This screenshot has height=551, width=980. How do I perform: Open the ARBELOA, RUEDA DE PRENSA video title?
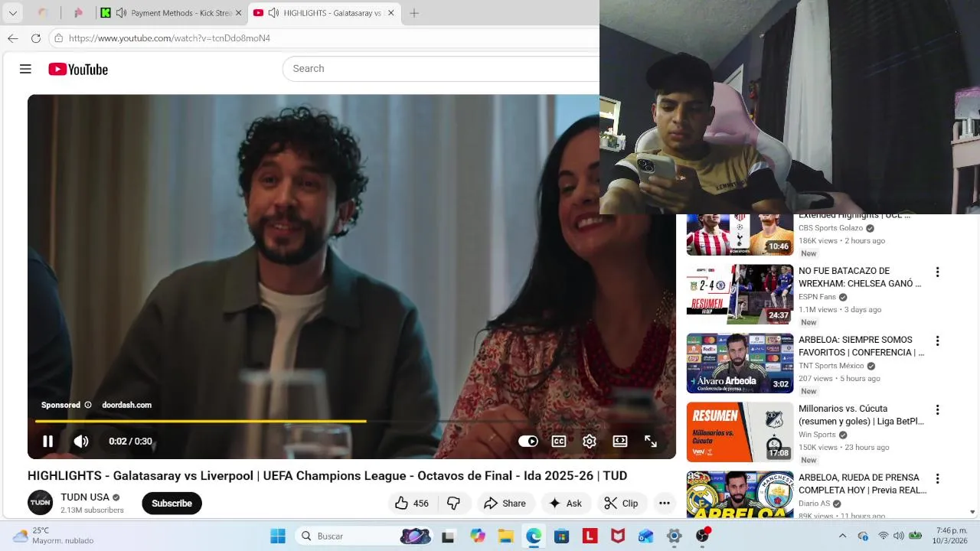862,484
